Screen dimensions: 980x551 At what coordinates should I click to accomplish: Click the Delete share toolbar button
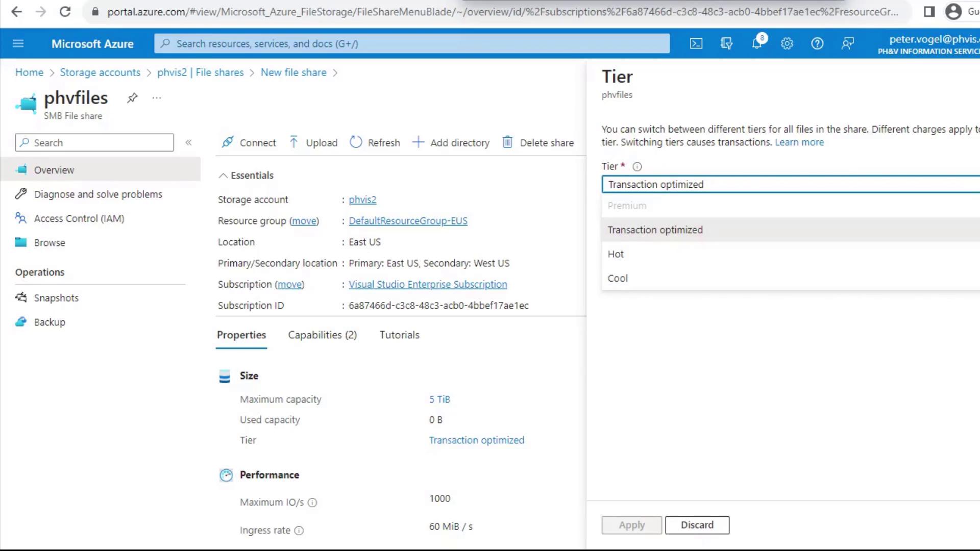click(538, 143)
